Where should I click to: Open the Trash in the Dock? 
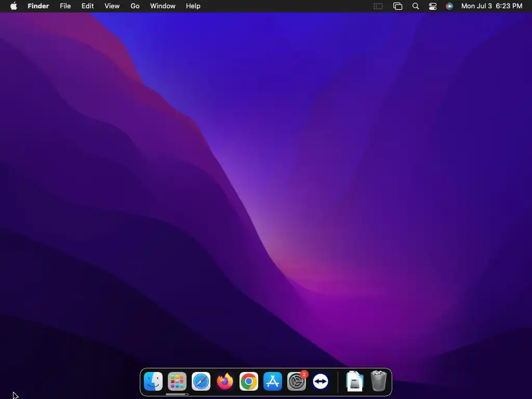click(x=379, y=381)
